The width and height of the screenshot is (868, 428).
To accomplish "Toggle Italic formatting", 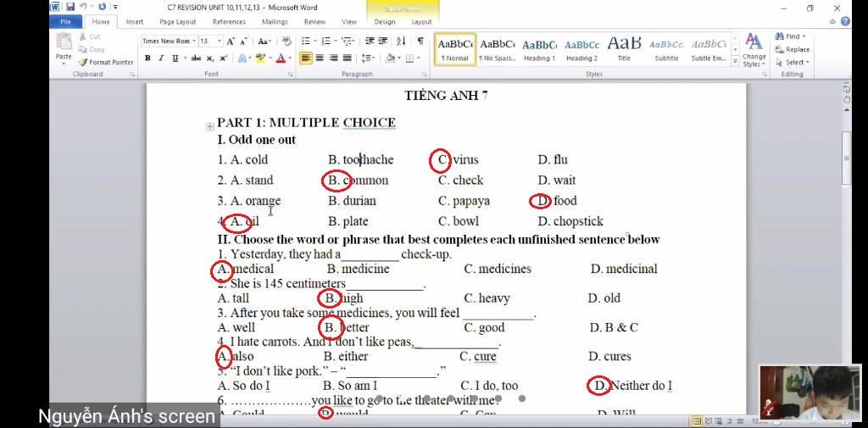I will click(161, 58).
